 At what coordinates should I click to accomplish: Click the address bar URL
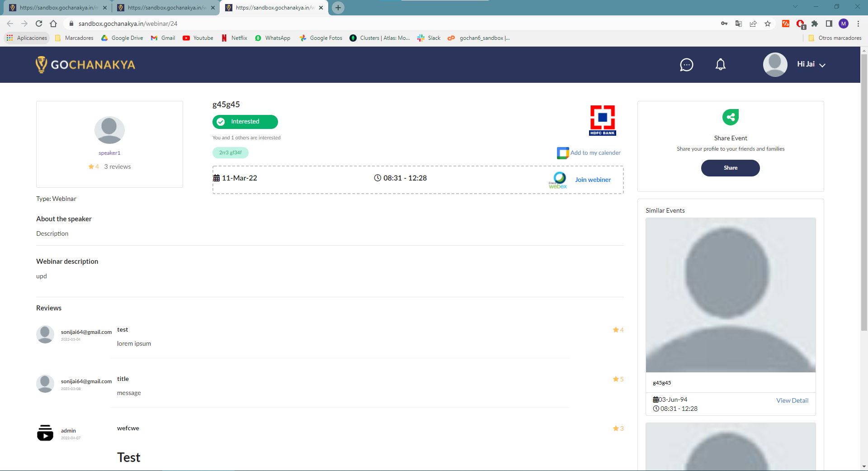click(x=128, y=24)
